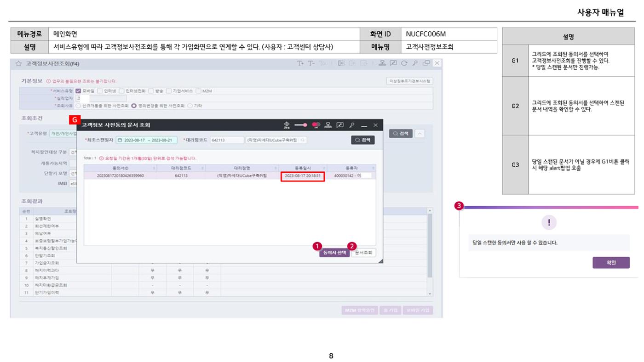Increase font size with T+ icon
The width and height of the screenshot is (644, 362).
[x=300, y=63]
